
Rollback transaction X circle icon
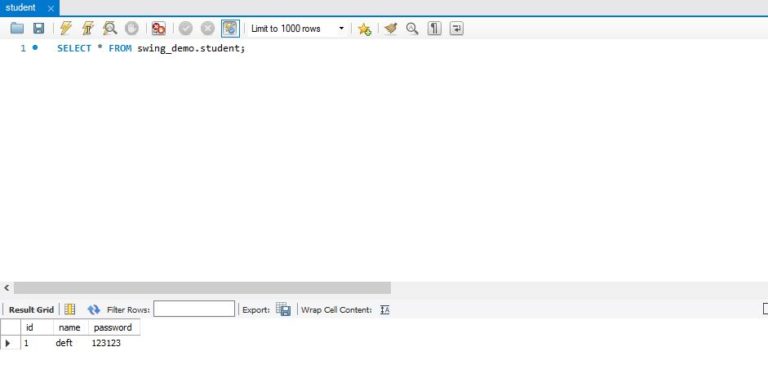(x=208, y=28)
